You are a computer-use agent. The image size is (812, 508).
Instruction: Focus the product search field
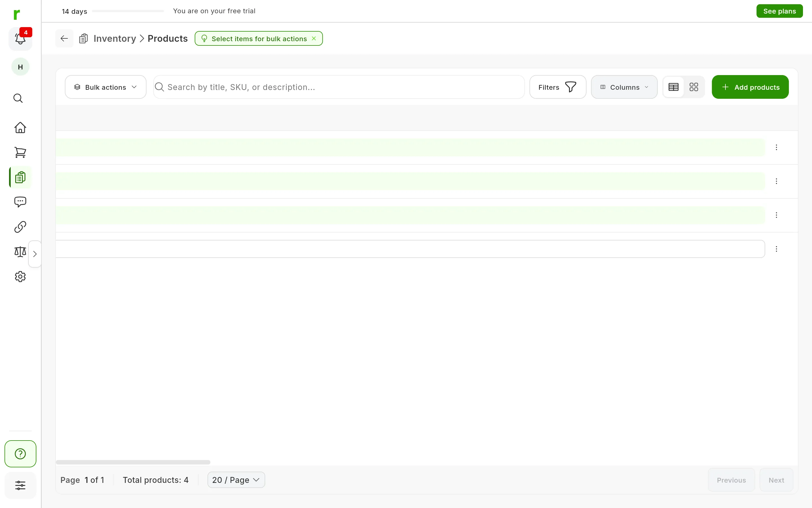[x=339, y=87]
